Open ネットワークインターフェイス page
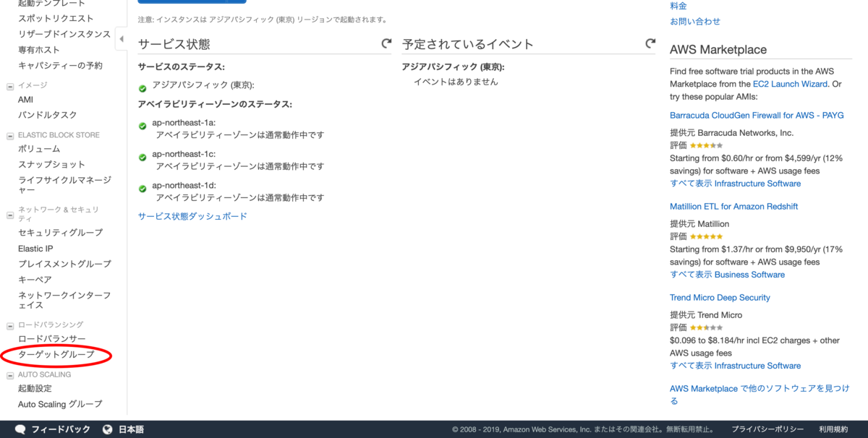Image resolution: width=868 pixels, height=438 pixels. (64, 300)
